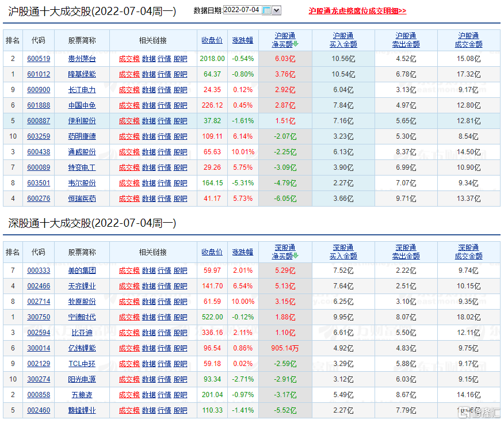Open 成交榜 link for 伊利股份

(x=129, y=121)
